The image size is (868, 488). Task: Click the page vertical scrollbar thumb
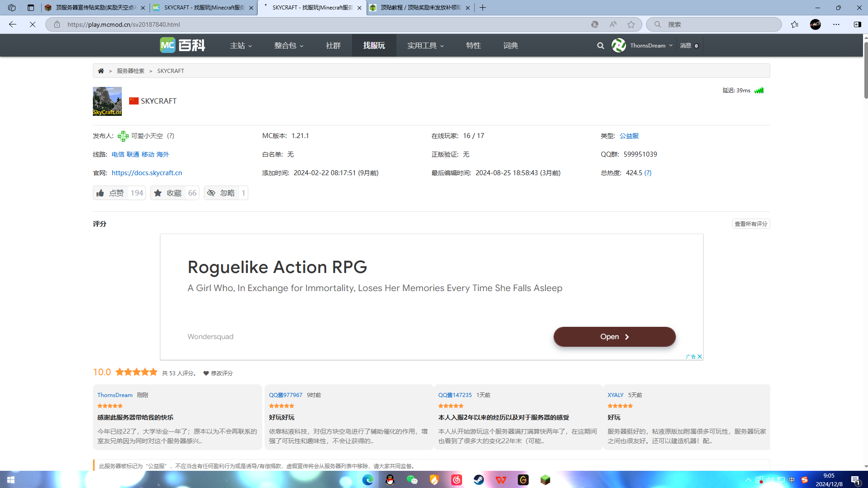tap(865, 70)
